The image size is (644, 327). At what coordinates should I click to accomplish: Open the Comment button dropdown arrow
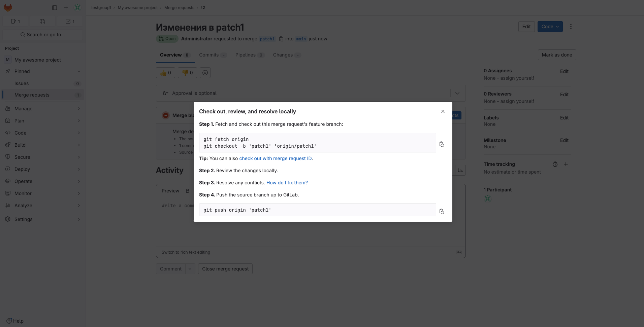tap(190, 268)
